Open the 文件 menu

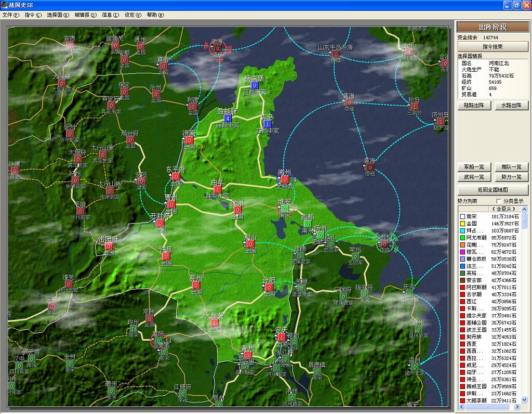tap(10, 15)
